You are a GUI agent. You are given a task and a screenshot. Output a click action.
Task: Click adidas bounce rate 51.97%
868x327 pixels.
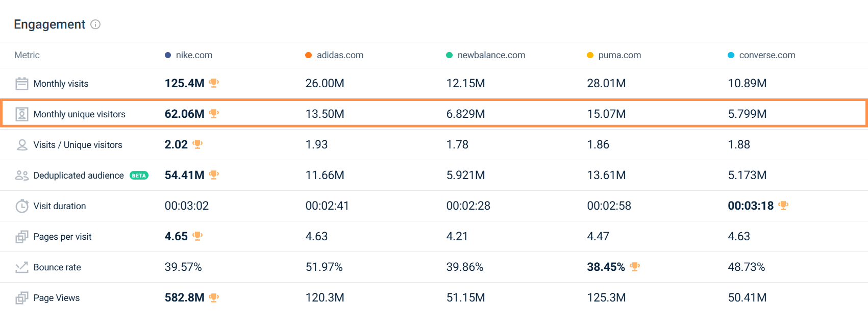pos(324,267)
